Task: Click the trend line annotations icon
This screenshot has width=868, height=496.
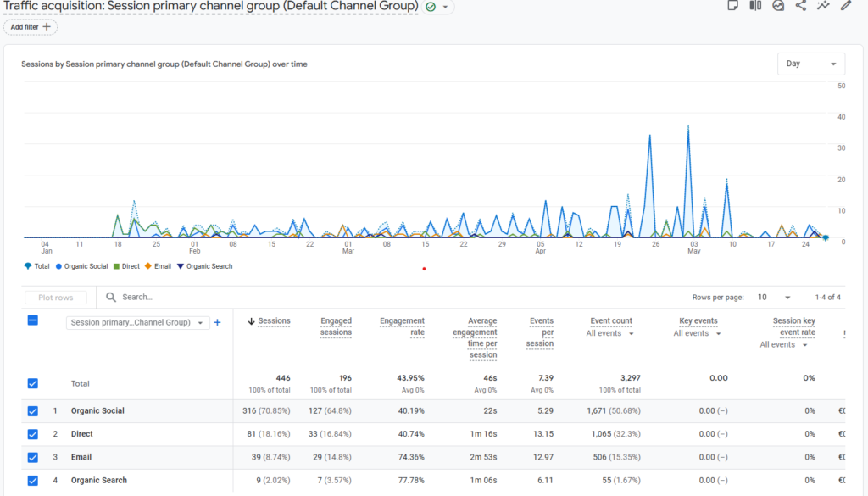Action: click(x=823, y=6)
